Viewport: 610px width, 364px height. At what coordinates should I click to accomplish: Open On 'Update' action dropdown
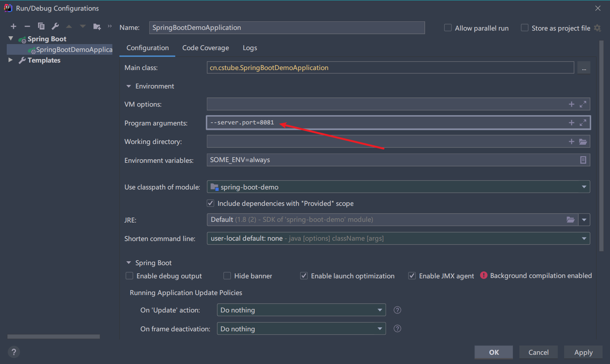pos(301,310)
